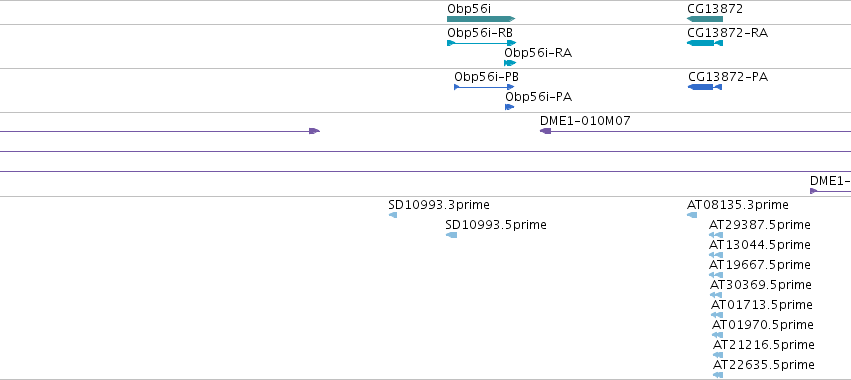Click the SD10993.5prime EST marker
The height and width of the screenshot is (380, 851).
point(452,235)
